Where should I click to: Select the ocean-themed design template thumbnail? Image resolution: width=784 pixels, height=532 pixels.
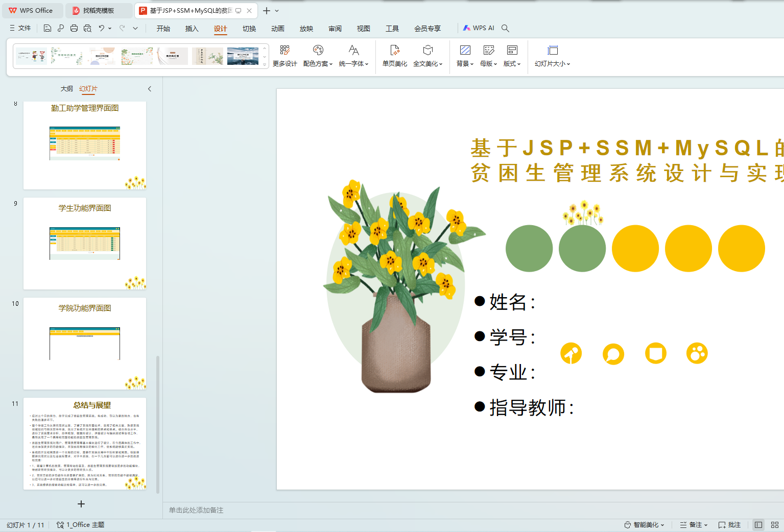[243, 56]
